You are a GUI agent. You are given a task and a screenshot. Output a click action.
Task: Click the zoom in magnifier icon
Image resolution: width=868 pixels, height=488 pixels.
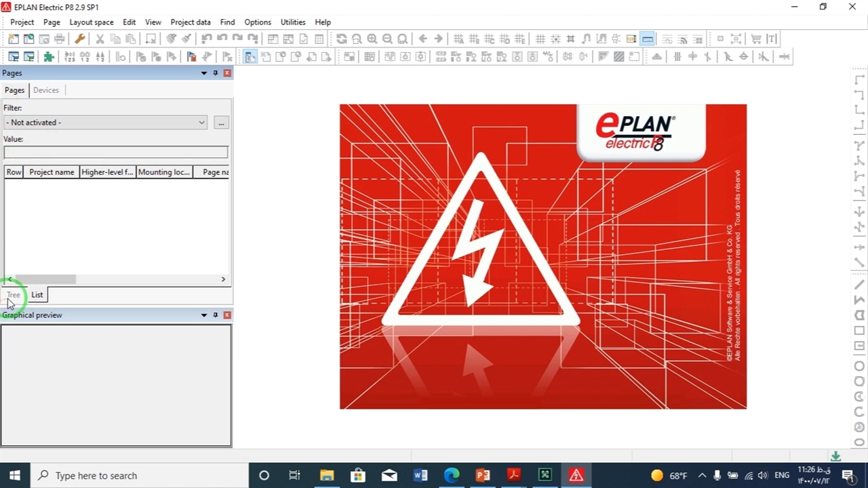(372, 39)
